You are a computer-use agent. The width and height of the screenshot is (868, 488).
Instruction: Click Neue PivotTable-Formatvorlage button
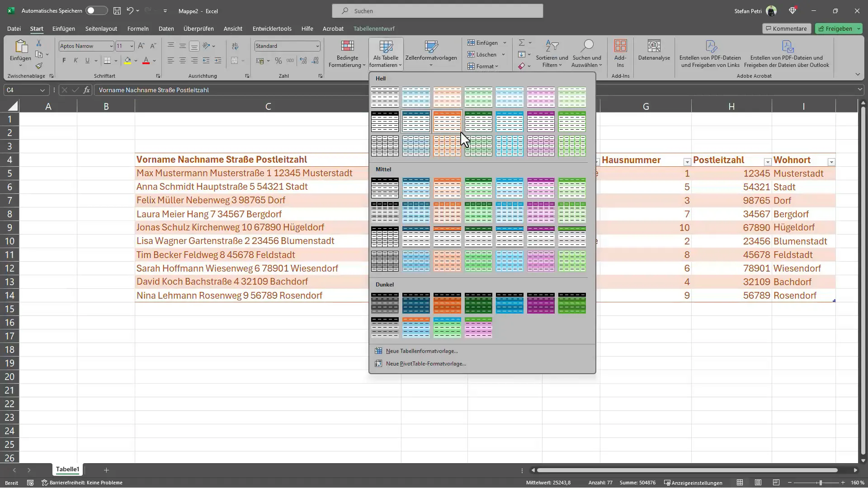coord(425,363)
